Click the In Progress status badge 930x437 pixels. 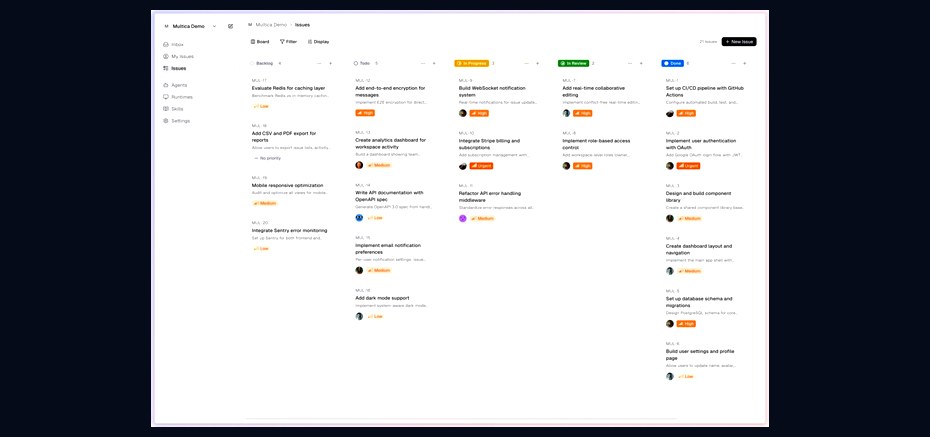coord(472,63)
